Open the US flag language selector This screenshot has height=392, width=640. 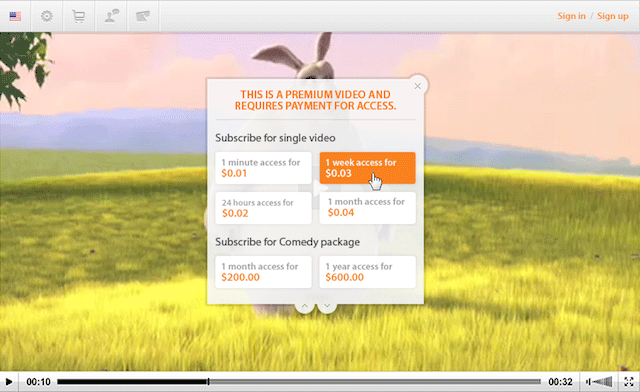tap(15, 16)
